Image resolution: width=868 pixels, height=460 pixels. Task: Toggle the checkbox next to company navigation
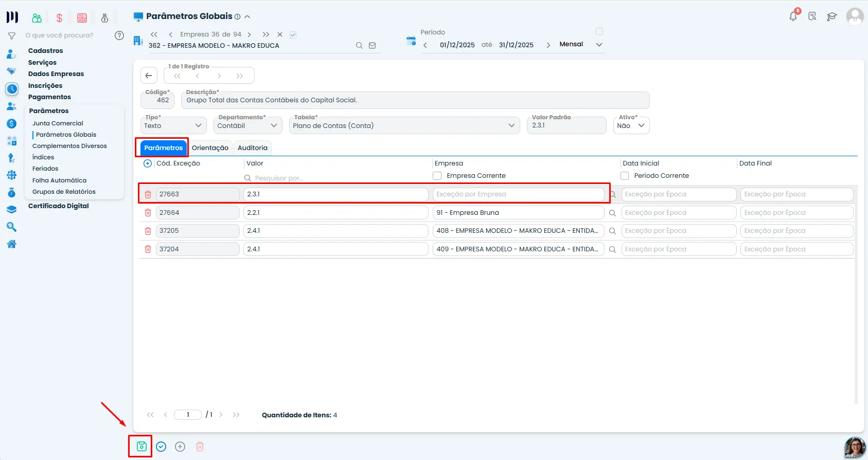point(293,35)
